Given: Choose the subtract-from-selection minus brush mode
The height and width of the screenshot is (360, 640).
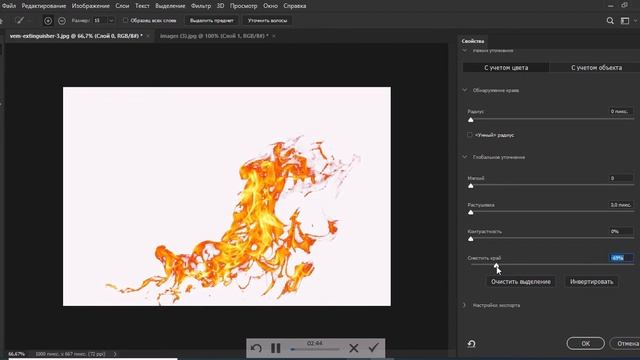Looking at the screenshot, I should coord(62,20).
